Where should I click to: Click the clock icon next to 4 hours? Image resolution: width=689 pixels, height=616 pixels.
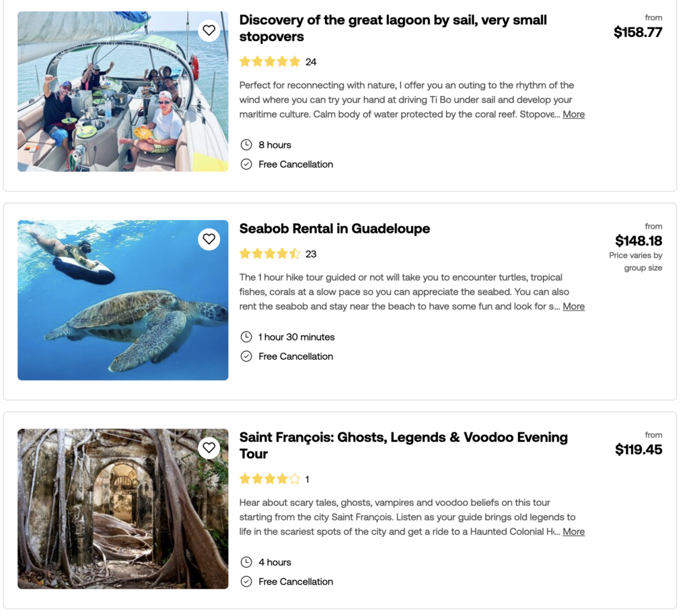click(246, 562)
